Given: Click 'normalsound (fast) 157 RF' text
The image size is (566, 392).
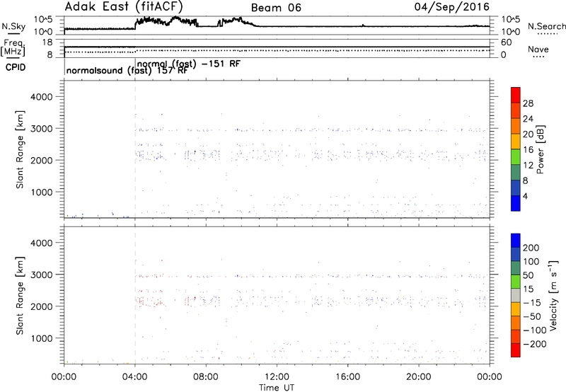Looking at the screenshot, I should (127, 71).
